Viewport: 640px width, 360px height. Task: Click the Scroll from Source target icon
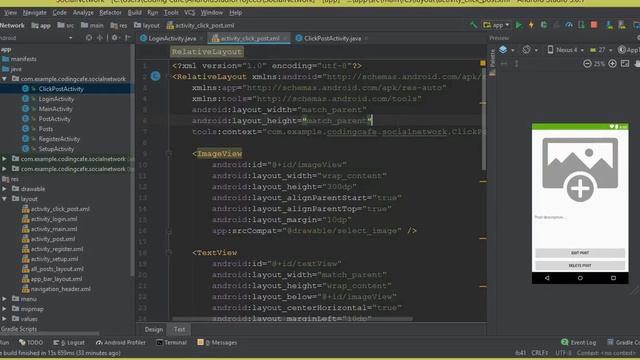coord(89,38)
